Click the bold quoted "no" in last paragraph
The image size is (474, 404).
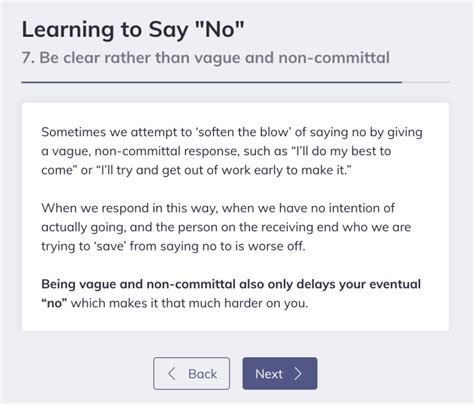pos(54,303)
